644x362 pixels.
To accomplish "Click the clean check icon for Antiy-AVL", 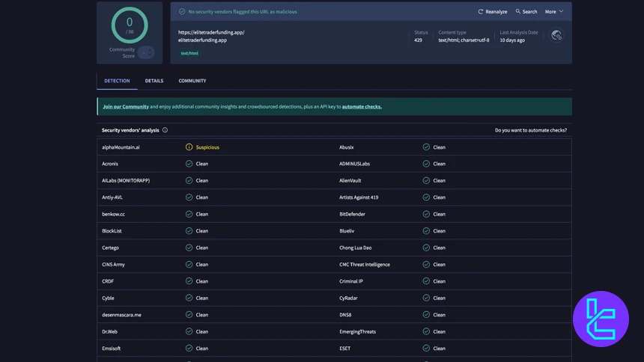I will point(189,197).
